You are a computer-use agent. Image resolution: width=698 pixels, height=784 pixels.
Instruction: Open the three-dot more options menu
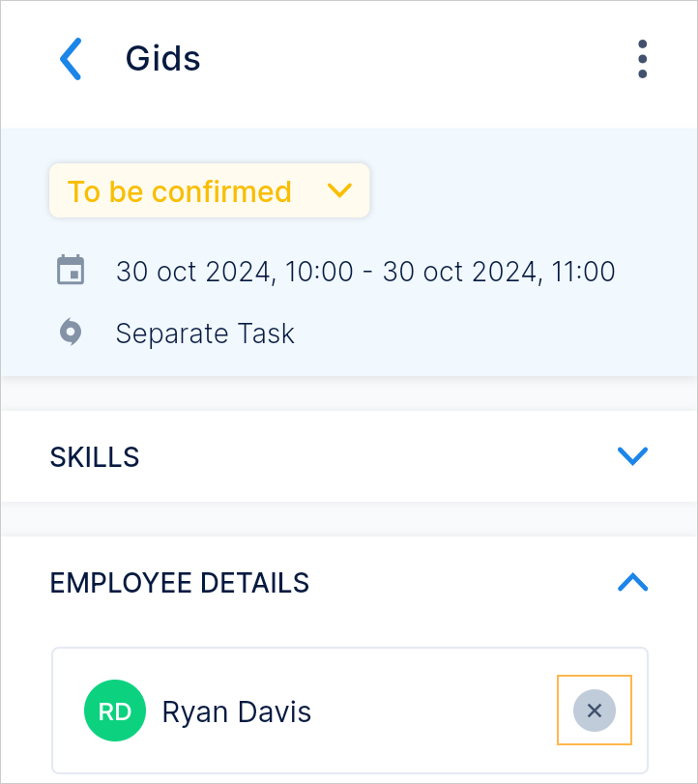643,59
